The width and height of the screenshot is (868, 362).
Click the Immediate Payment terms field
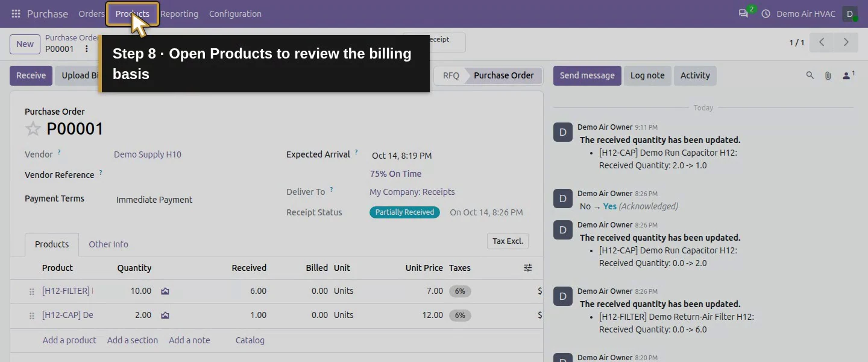(x=154, y=200)
